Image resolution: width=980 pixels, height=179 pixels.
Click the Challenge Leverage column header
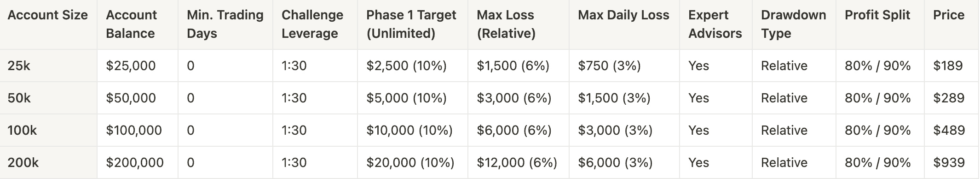click(312, 24)
